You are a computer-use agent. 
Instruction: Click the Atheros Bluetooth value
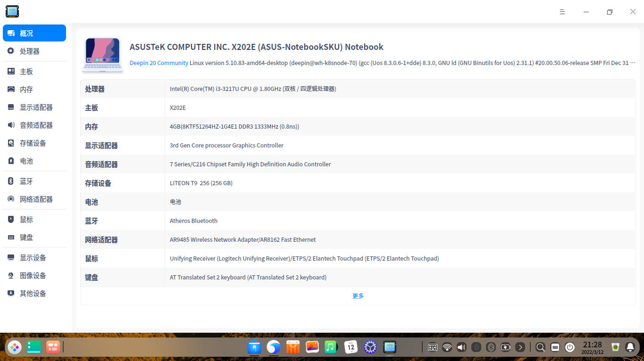pos(193,221)
